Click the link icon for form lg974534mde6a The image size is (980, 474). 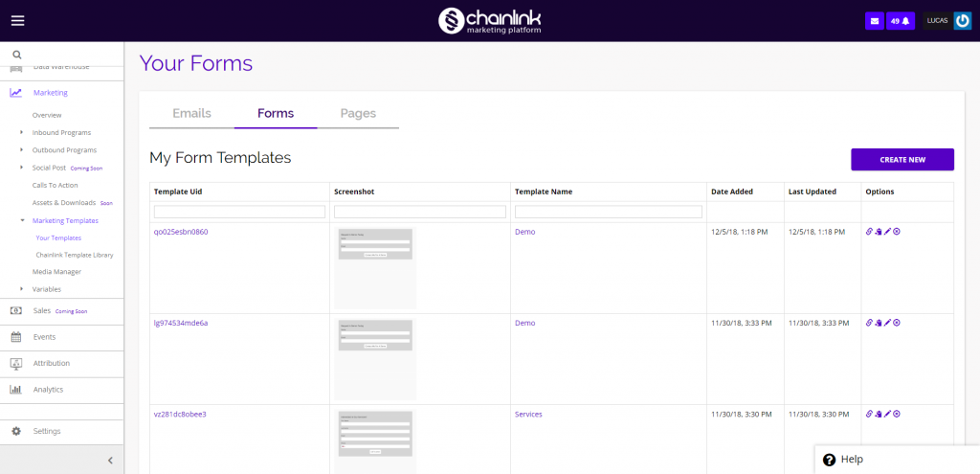point(869,323)
